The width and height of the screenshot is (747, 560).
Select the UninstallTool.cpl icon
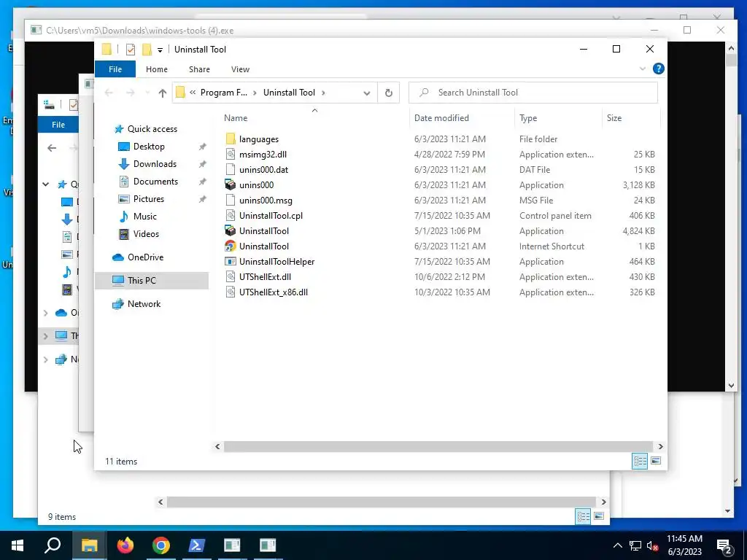coord(230,216)
